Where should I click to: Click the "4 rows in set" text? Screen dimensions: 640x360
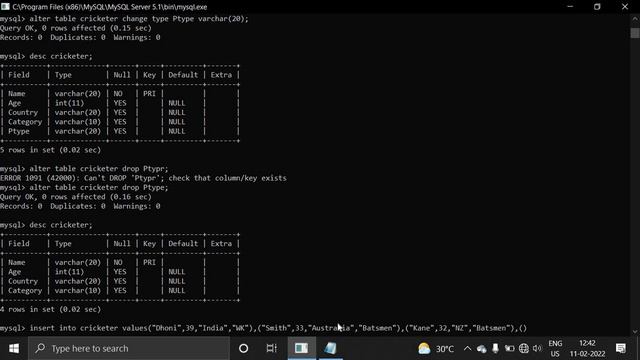coord(50,309)
